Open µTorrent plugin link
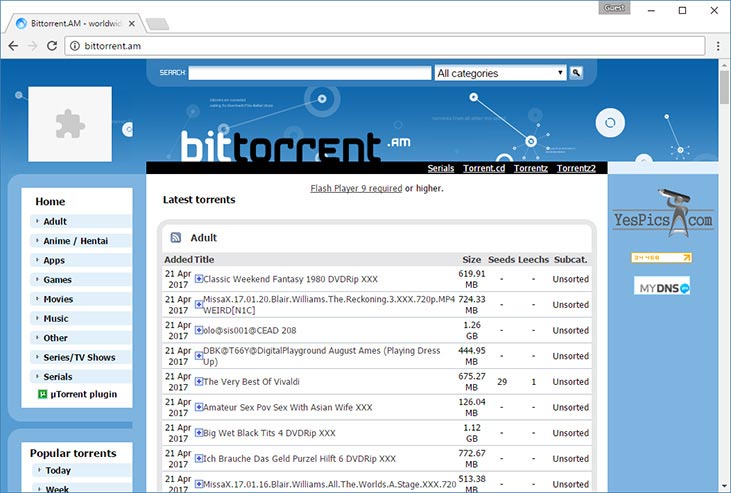The height and width of the screenshot is (493, 731). [84, 394]
